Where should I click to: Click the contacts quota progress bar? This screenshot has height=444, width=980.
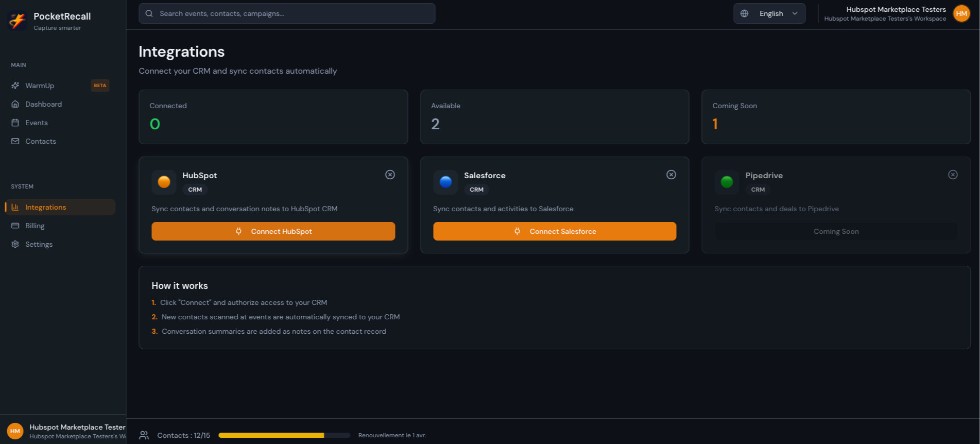pyautogui.click(x=284, y=435)
